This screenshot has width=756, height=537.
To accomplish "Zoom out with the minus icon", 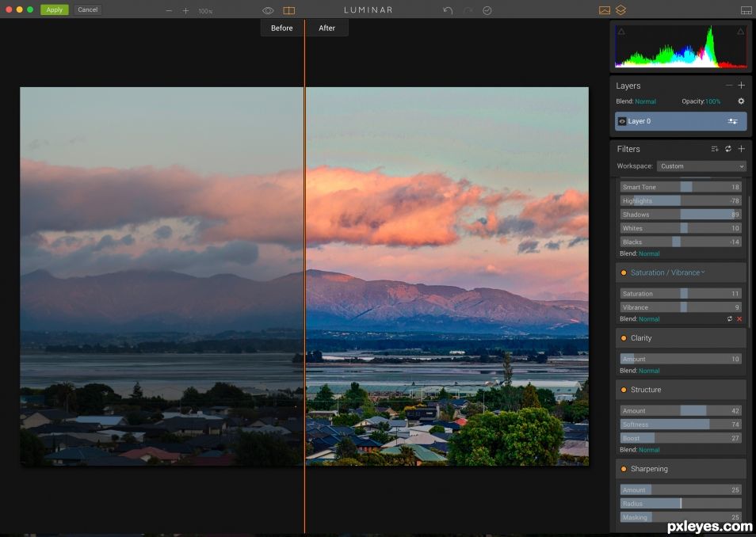I will pyautogui.click(x=169, y=10).
